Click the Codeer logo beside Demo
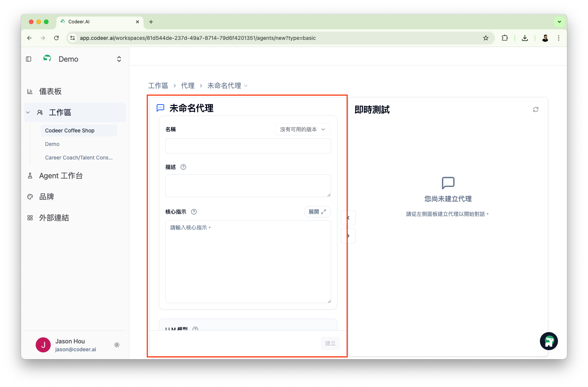588x387 pixels. click(47, 58)
